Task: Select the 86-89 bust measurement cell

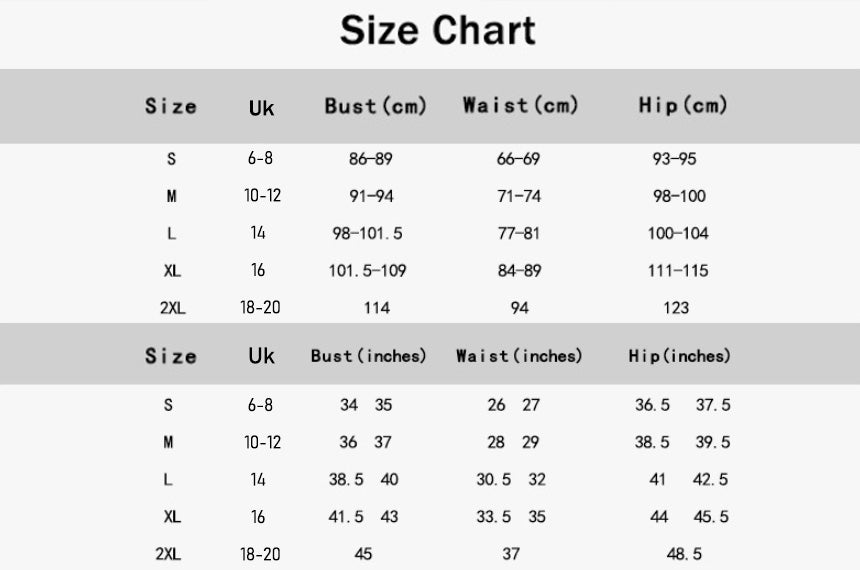Action: click(x=370, y=159)
